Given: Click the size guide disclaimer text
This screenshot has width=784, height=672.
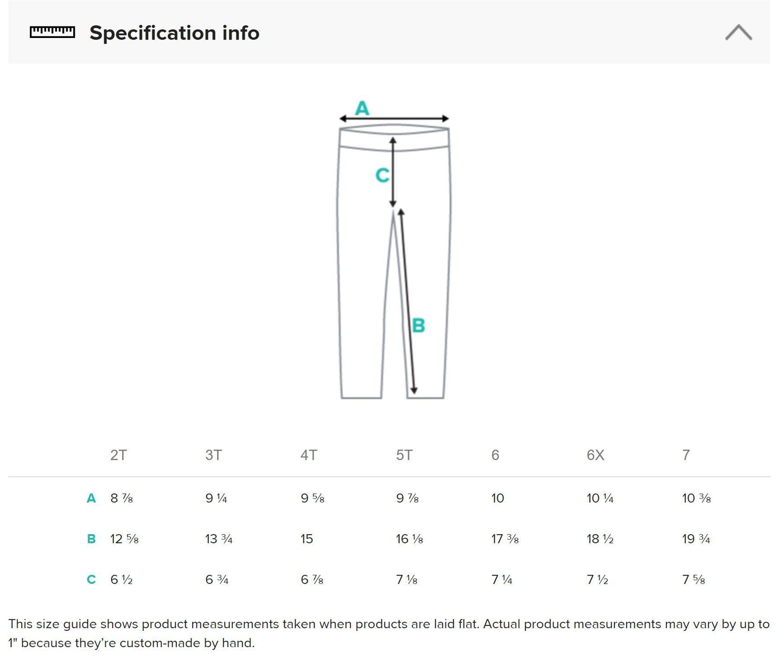Looking at the screenshot, I should pos(388,633).
